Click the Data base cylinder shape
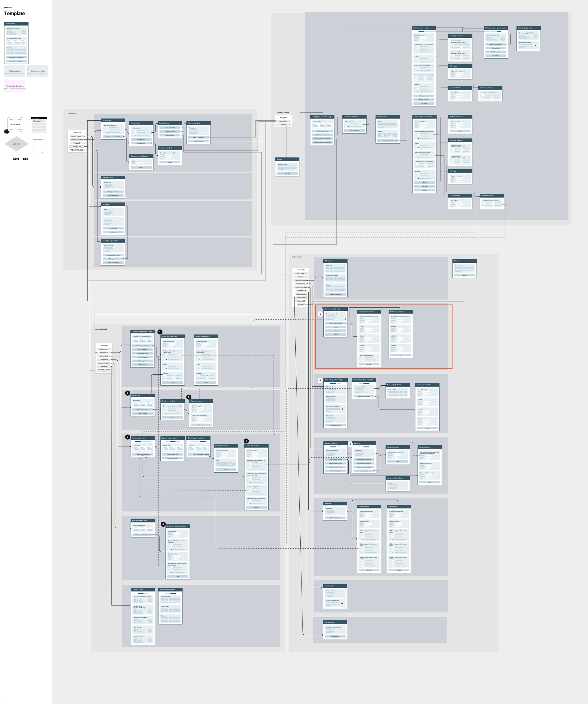The width and height of the screenshot is (588, 704). tap(16, 124)
